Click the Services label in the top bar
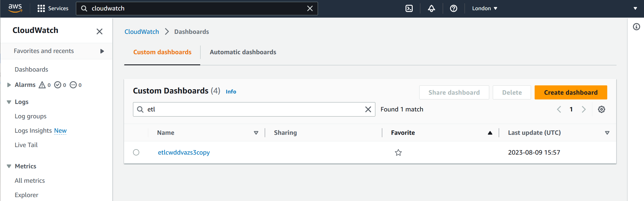Viewport: 644px width, 201px height. click(58, 8)
